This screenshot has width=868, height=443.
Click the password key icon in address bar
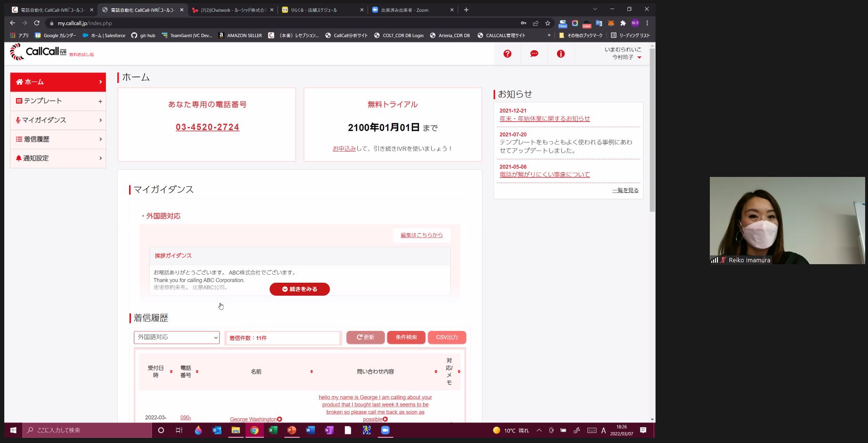click(x=524, y=23)
